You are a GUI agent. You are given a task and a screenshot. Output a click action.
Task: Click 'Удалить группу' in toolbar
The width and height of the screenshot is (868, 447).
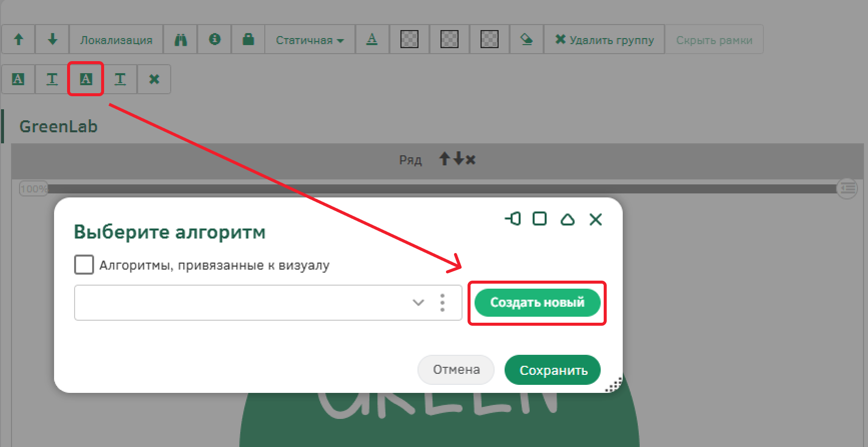(x=604, y=40)
